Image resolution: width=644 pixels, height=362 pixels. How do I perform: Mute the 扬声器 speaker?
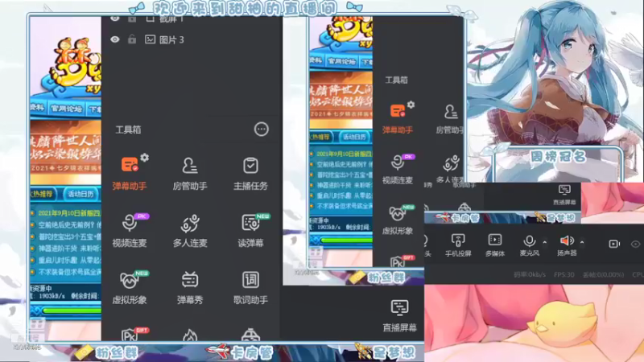point(567,245)
